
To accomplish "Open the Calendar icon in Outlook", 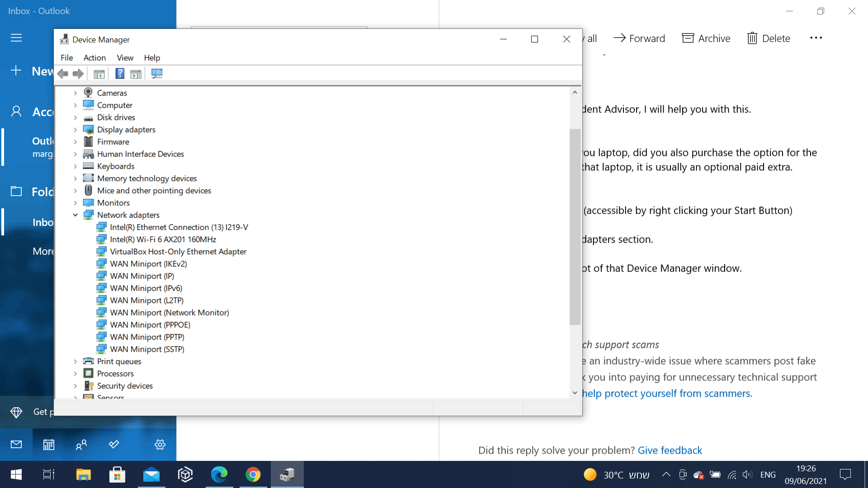I will tap(49, 445).
